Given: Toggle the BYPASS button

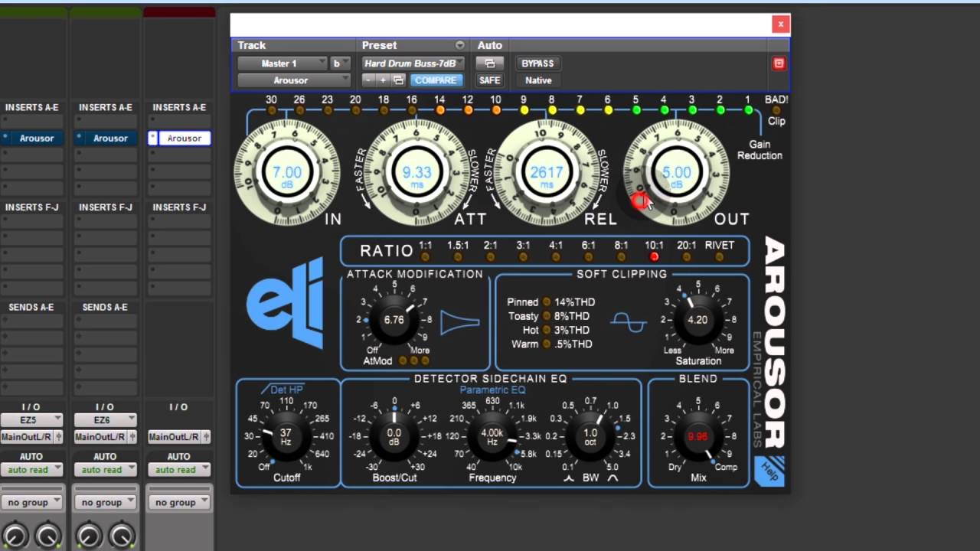Looking at the screenshot, I should click(x=537, y=64).
